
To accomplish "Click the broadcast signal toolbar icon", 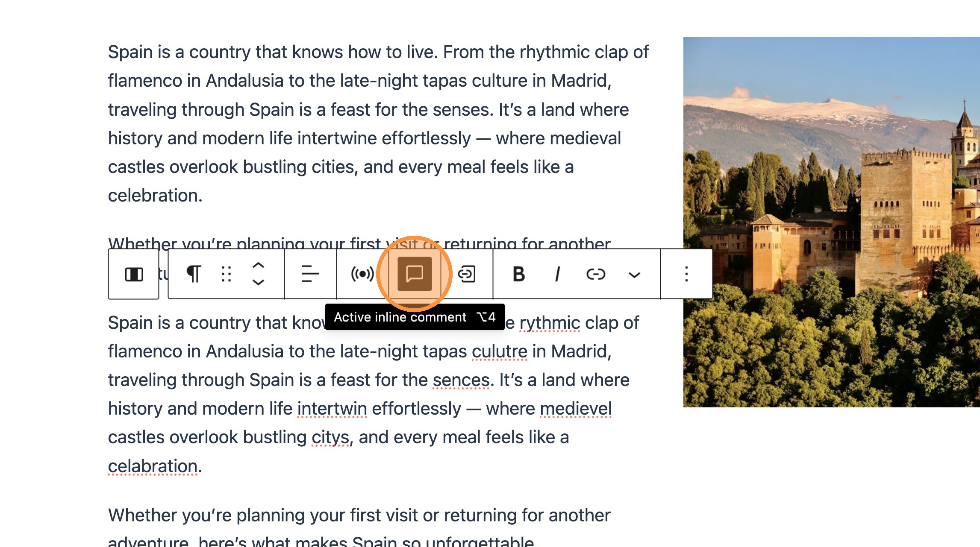I will coord(362,274).
